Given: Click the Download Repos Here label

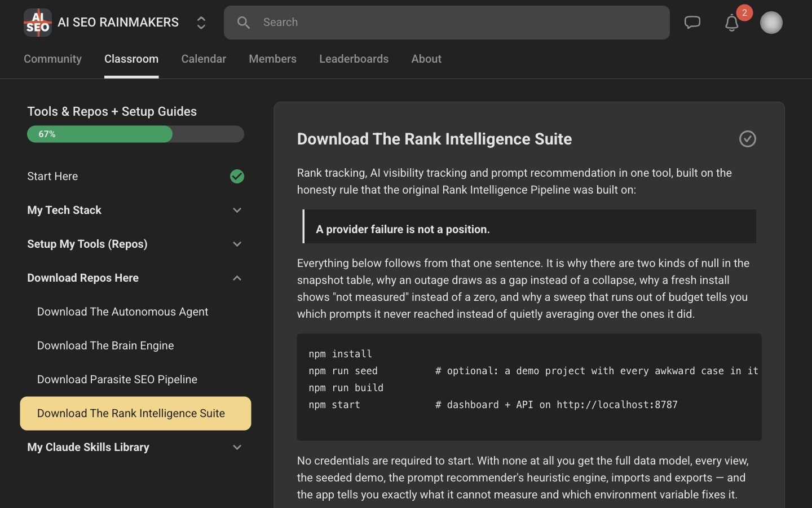Looking at the screenshot, I should point(83,278).
